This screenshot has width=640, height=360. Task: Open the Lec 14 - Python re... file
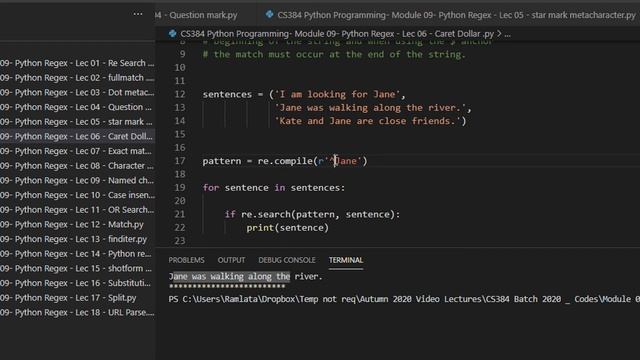[77, 254]
